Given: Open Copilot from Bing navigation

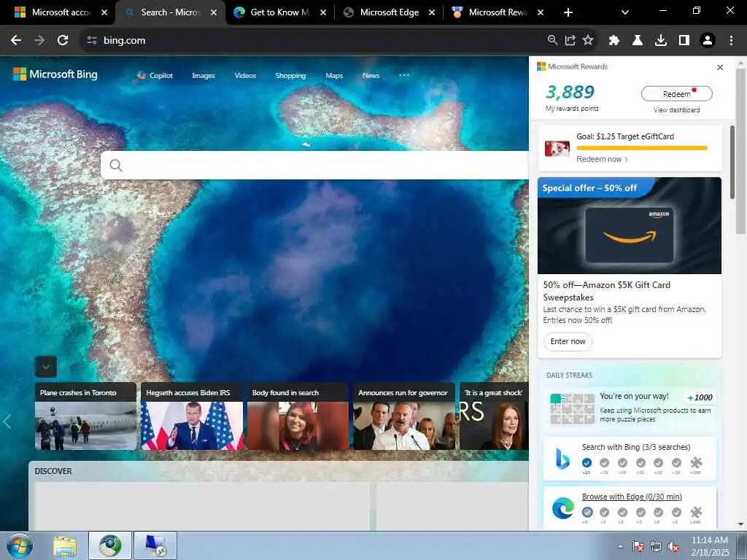Looking at the screenshot, I should 155,75.
